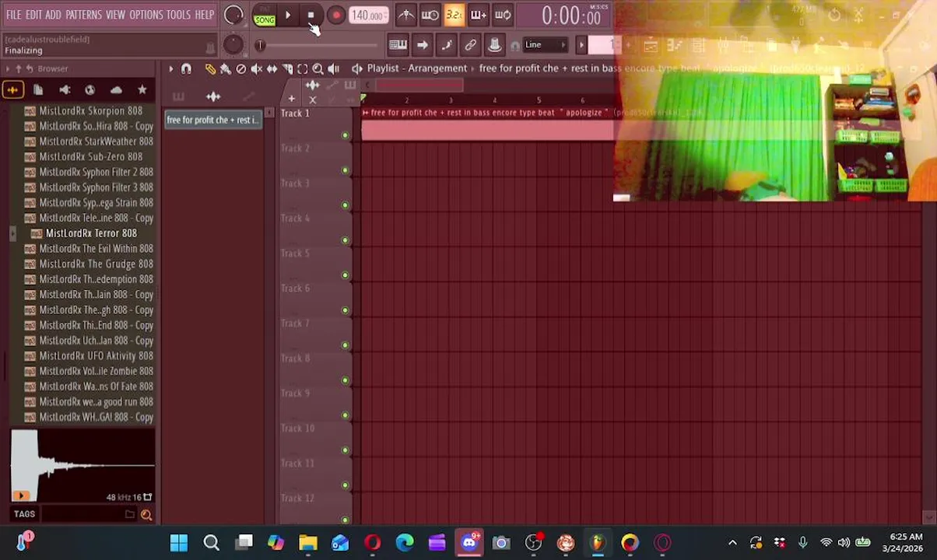
Task: Open the typing keyboard to piano icon
Action: coord(398,44)
